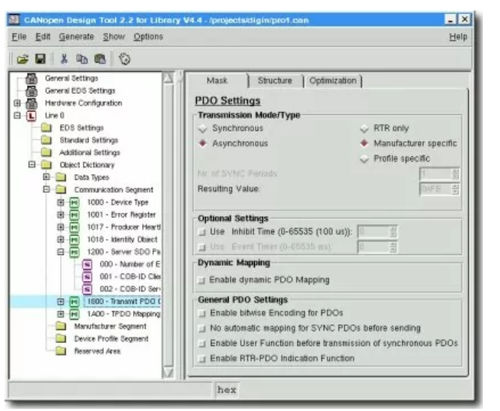
Task: Tick No automatic mapping for SYNC PDOs
Action: point(202,329)
